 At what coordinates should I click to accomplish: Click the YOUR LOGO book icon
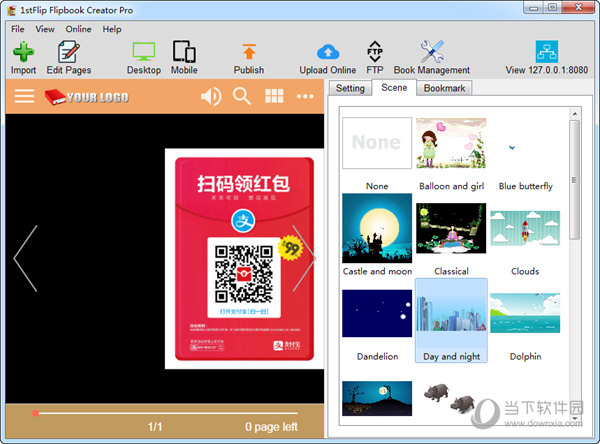[55, 96]
